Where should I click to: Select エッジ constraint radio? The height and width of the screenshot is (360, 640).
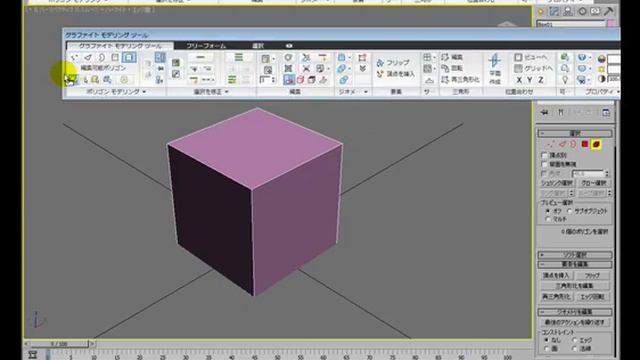coord(574,340)
